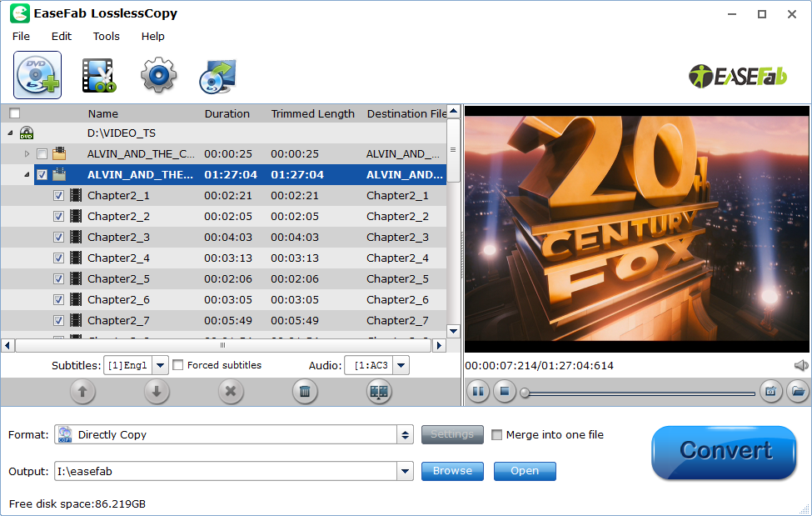This screenshot has height=516, width=812.
Task: Click the horizontal scrollbar thumb
Action: pos(222,345)
